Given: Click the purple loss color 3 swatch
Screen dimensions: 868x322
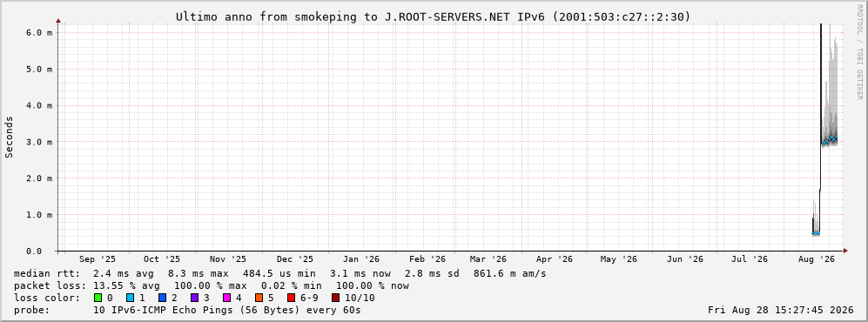Looking at the screenshot, I should pyautogui.click(x=194, y=298).
